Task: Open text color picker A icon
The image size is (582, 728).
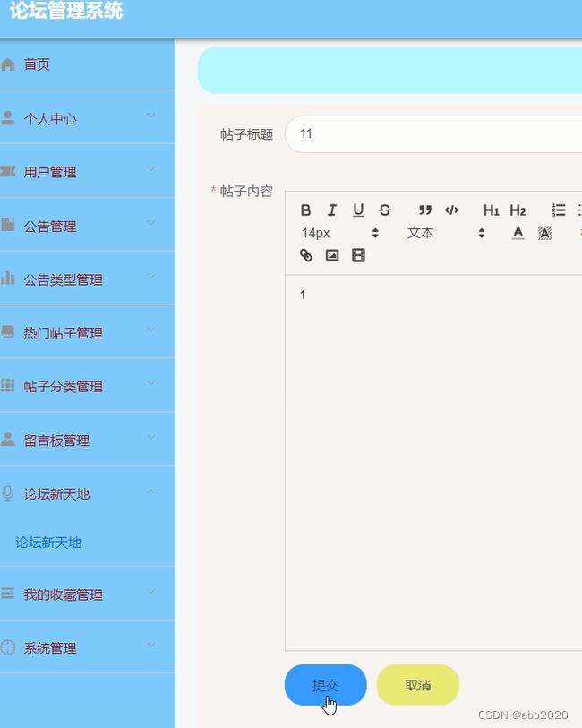Action: tap(518, 233)
